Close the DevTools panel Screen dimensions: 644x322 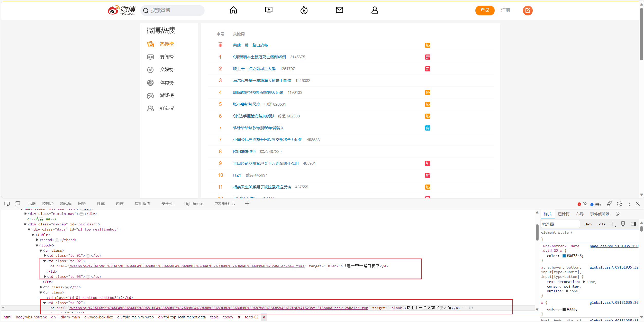click(638, 204)
